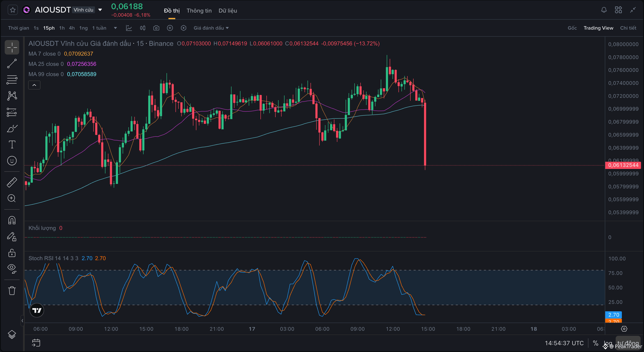Toggle lock all drawing tools

[x=12, y=253]
